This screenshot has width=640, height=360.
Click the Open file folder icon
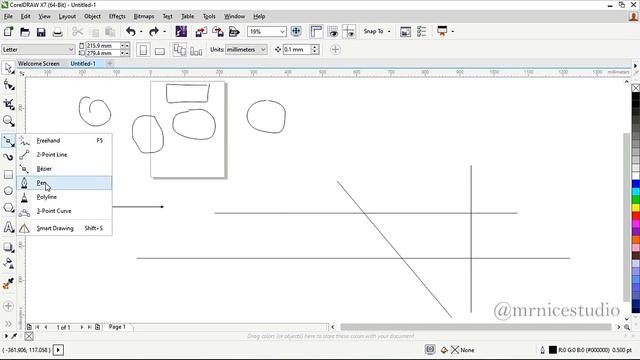tap(24, 31)
